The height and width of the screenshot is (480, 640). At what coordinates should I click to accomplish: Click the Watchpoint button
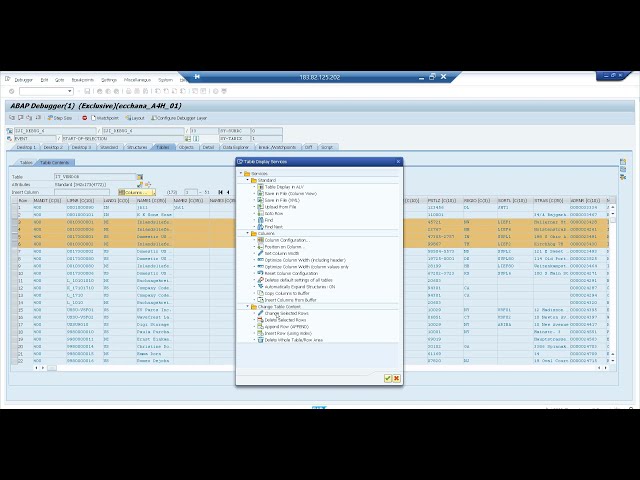(105, 118)
